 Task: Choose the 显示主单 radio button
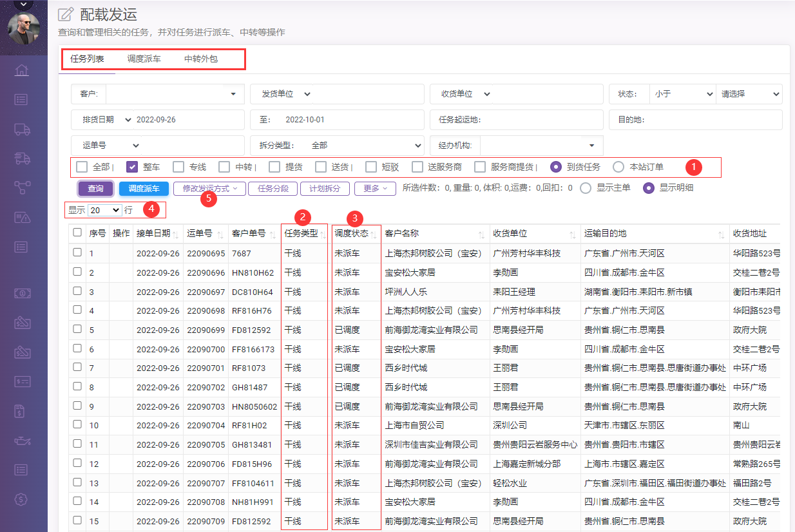pos(586,188)
